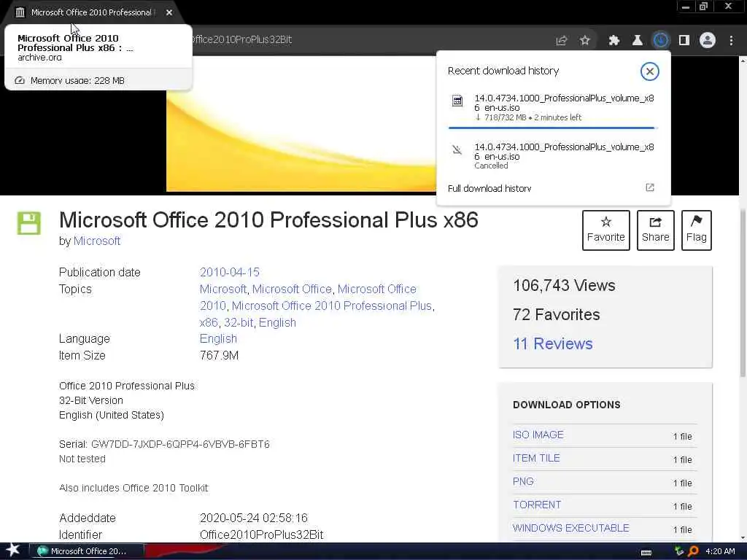Click the Office2010ProPlus32Bit identifier value
Screen dimensions: 747x560
coord(262,534)
